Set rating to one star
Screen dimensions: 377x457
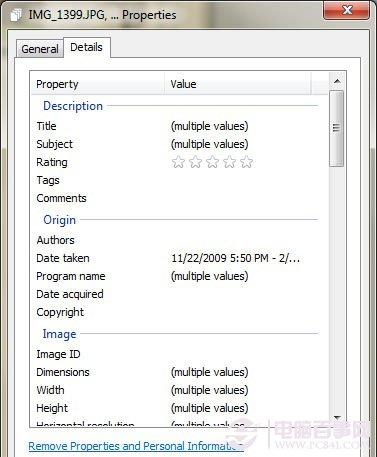click(x=178, y=162)
